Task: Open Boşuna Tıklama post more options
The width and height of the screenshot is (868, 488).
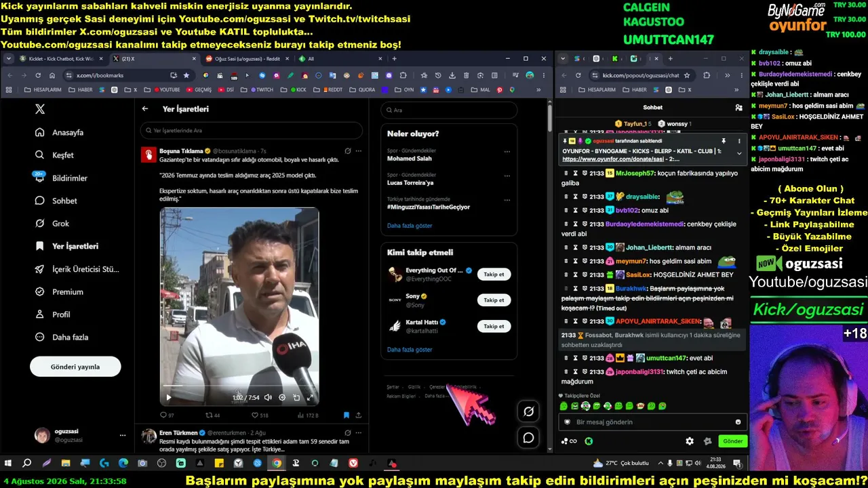Action: click(359, 150)
